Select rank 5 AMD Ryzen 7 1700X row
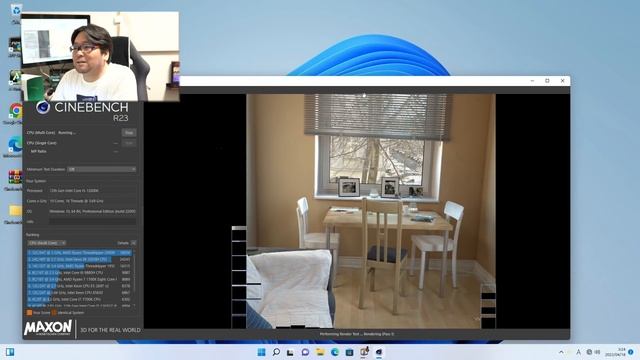The height and width of the screenshot is (360, 640). click(x=79, y=279)
